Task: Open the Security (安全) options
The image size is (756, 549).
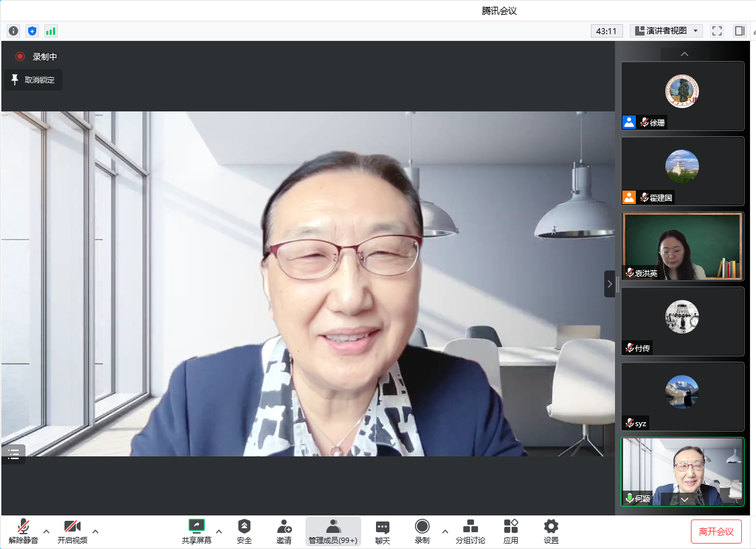Action: coord(244,531)
